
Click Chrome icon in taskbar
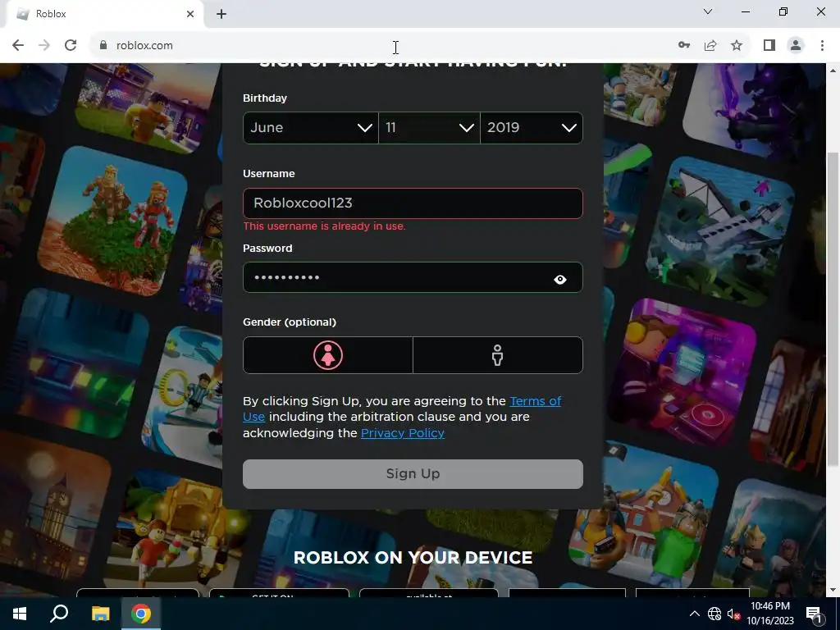click(141, 614)
